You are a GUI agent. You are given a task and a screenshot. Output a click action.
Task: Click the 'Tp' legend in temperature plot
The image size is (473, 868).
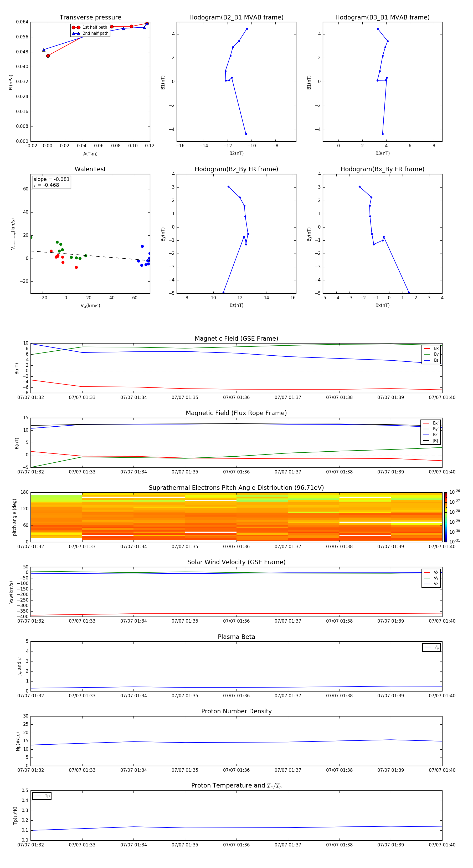click(x=42, y=796)
